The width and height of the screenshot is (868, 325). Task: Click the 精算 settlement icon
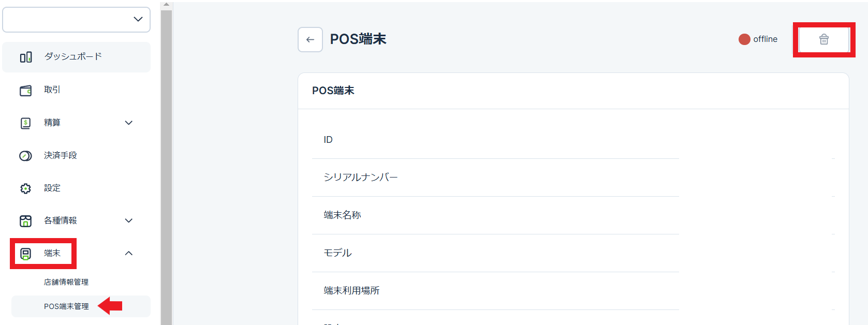[26, 123]
